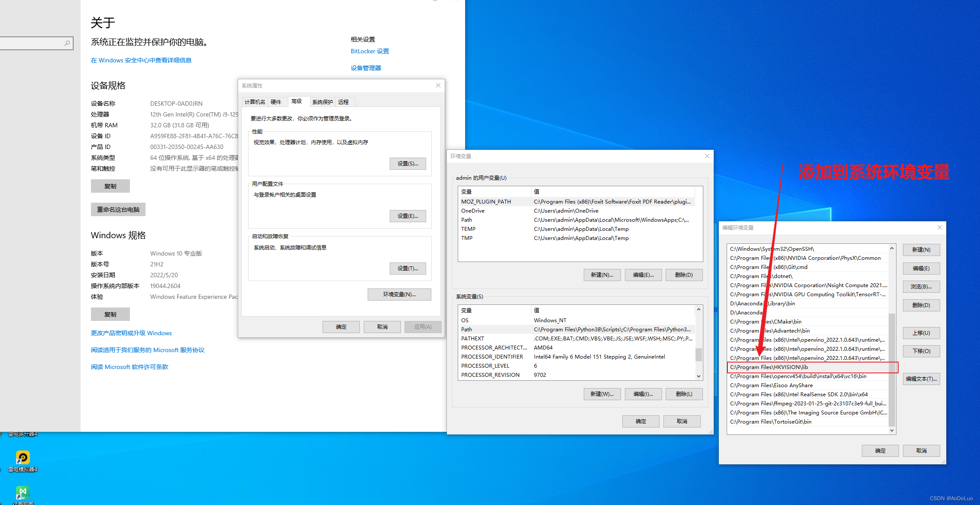Click 删除(D) in 编辑环境变量 dialog

click(x=921, y=305)
